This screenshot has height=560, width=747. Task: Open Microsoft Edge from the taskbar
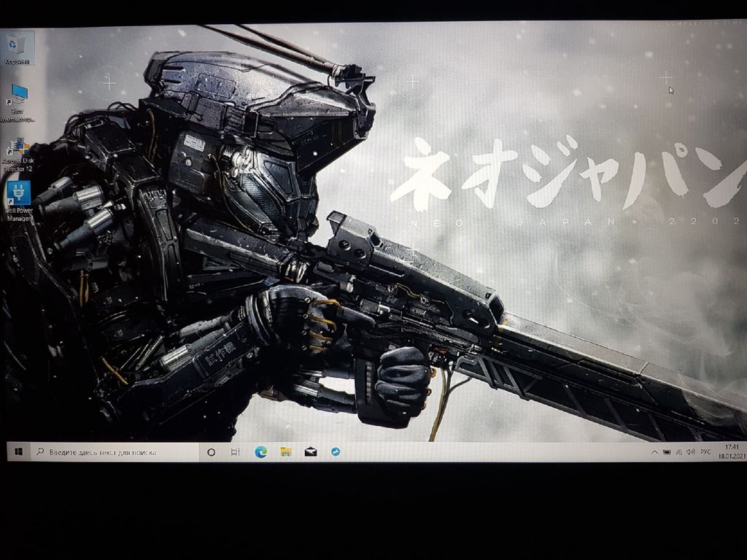(x=260, y=452)
